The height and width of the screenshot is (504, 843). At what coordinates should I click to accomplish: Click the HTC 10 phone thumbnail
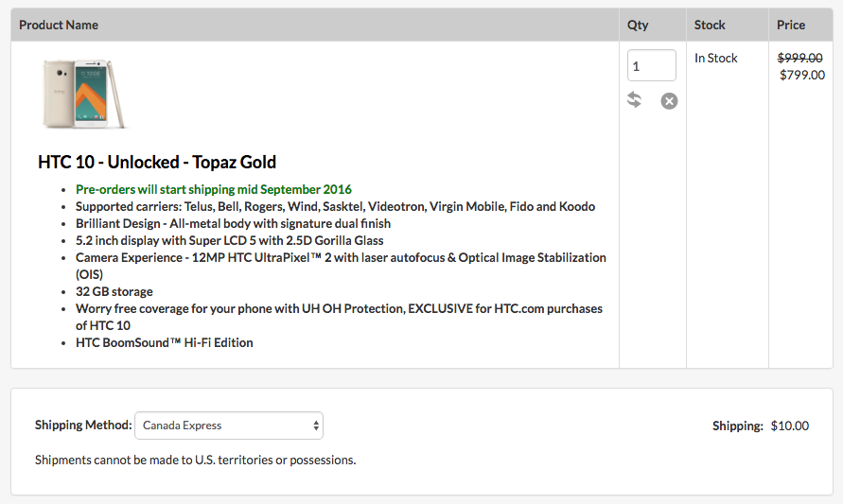pyautogui.click(x=84, y=94)
